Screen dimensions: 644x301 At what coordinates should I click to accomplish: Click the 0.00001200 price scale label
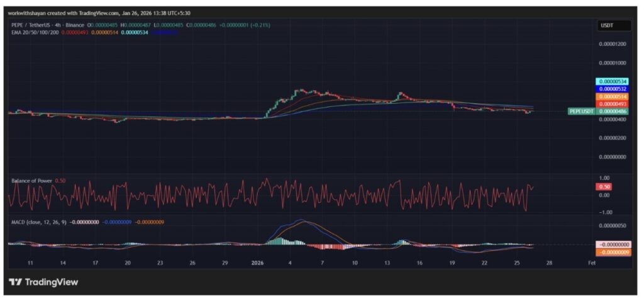[613, 44]
